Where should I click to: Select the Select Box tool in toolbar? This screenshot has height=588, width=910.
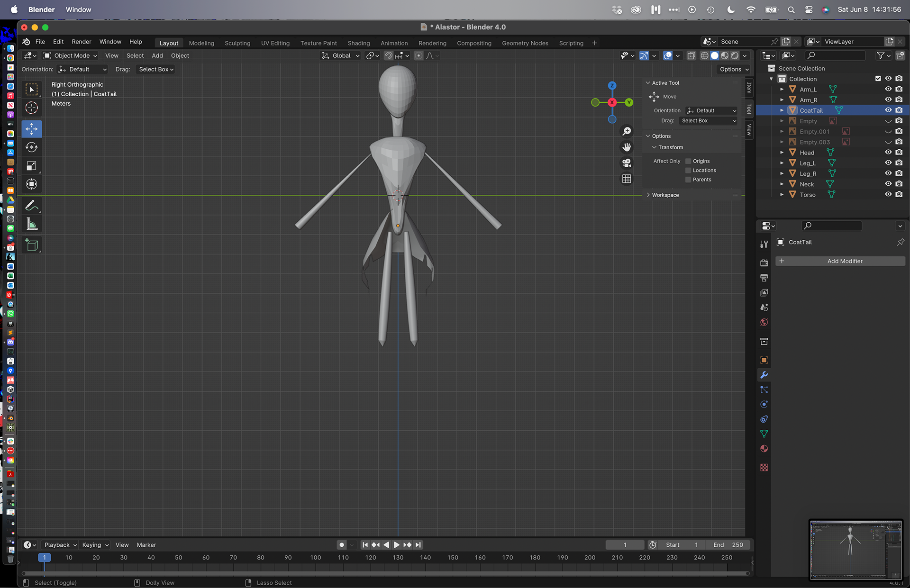point(32,90)
